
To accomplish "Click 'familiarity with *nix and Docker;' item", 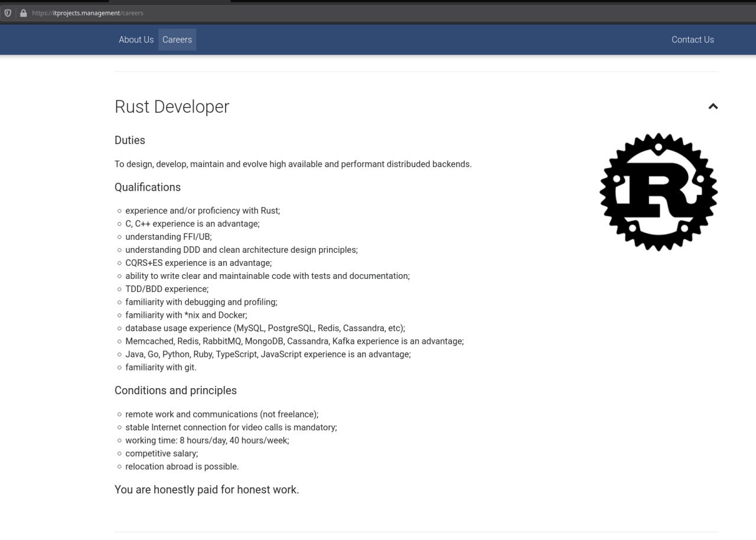I will [187, 315].
